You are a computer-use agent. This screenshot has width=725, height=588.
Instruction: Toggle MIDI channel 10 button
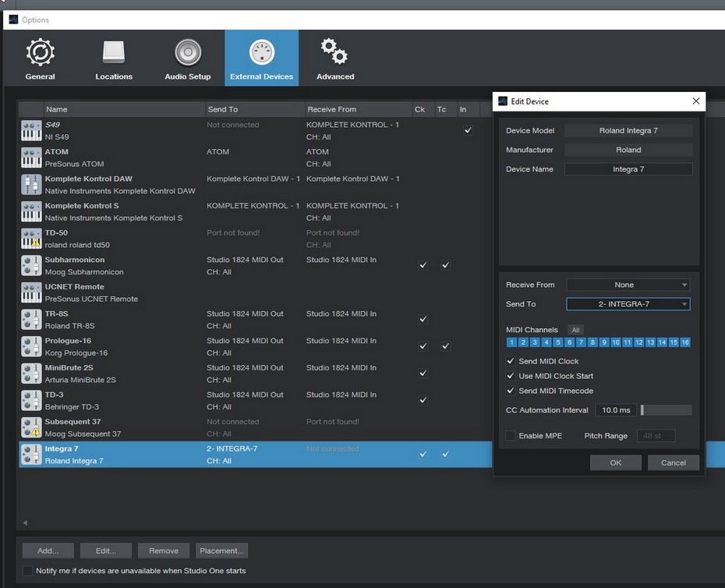615,342
